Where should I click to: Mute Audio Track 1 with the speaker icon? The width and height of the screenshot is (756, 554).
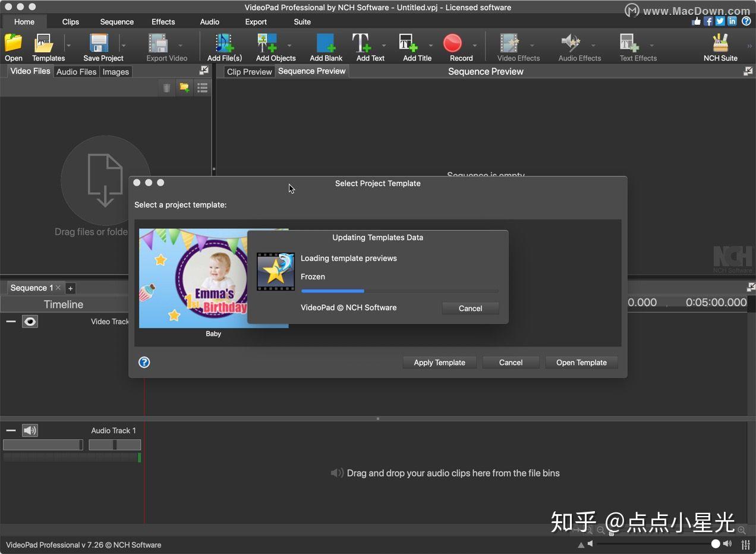coord(30,430)
